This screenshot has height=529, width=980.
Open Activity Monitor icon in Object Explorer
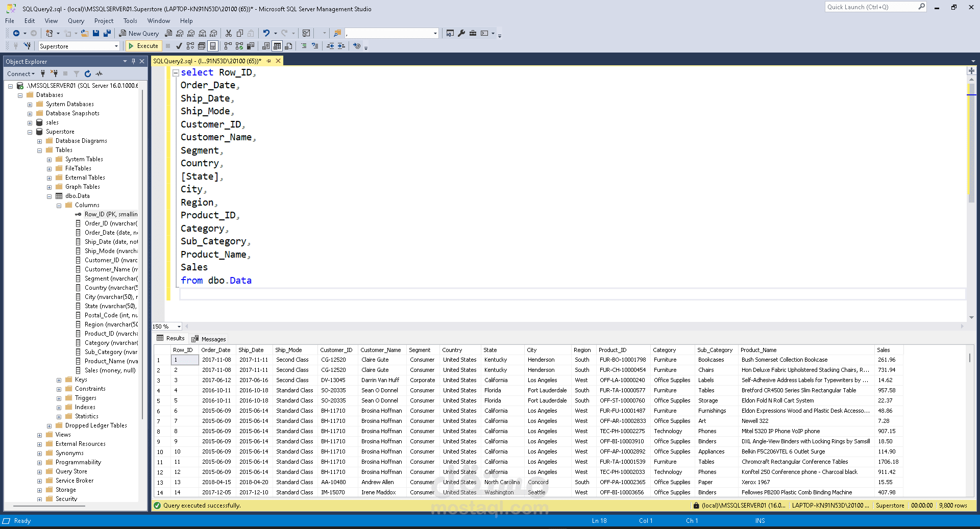point(99,74)
